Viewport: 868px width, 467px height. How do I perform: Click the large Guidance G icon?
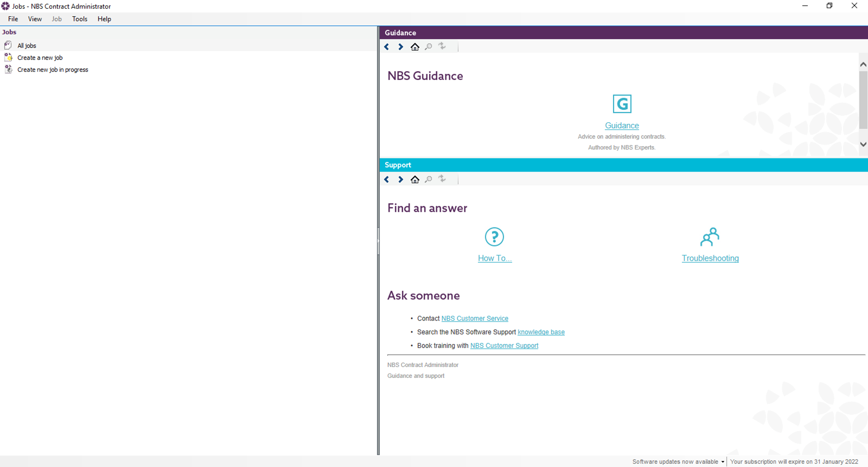[622, 104]
